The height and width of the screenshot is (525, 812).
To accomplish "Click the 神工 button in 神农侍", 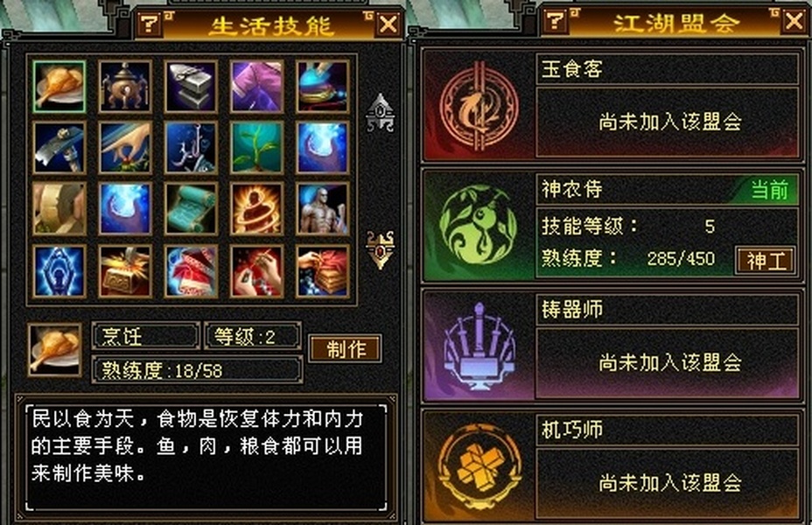I will click(x=766, y=261).
